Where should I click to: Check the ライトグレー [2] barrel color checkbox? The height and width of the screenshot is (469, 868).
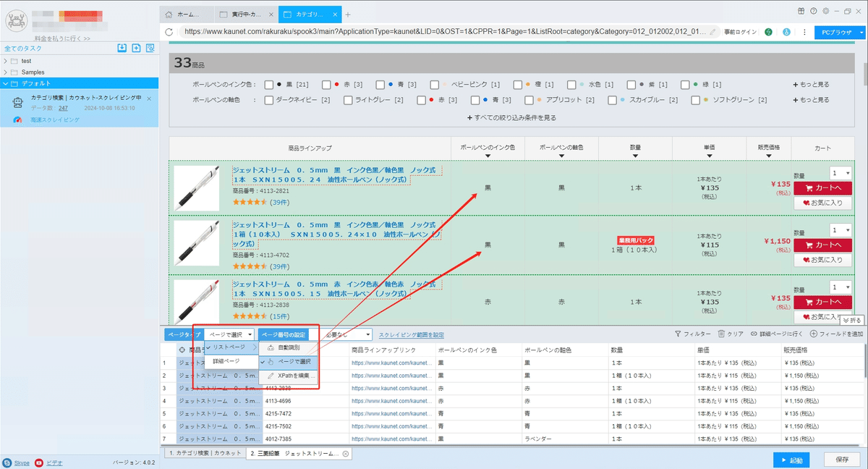[x=348, y=100]
